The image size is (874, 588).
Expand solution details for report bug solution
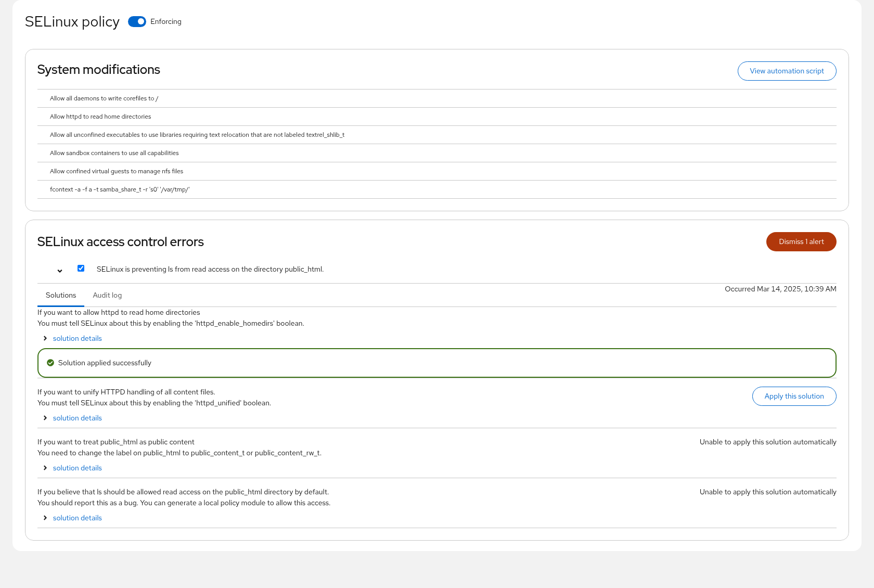click(77, 518)
